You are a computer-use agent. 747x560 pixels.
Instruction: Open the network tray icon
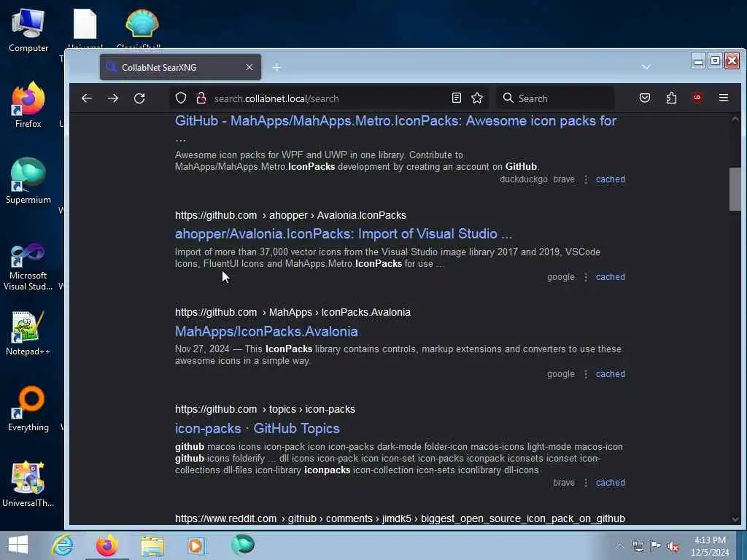(638, 546)
